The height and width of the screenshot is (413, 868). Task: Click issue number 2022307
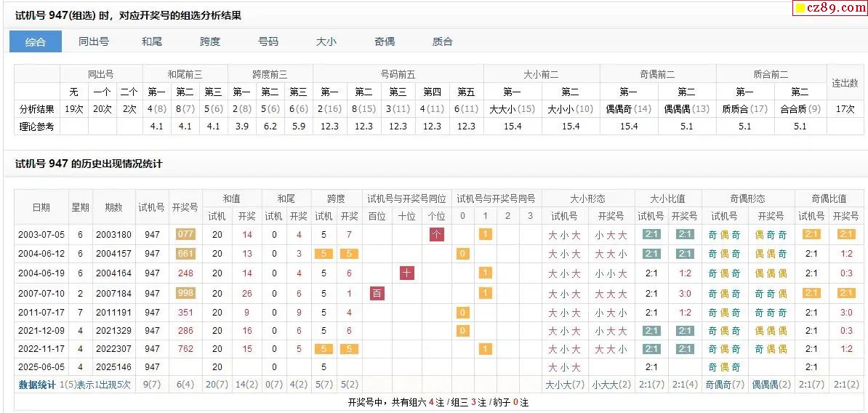tap(114, 349)
